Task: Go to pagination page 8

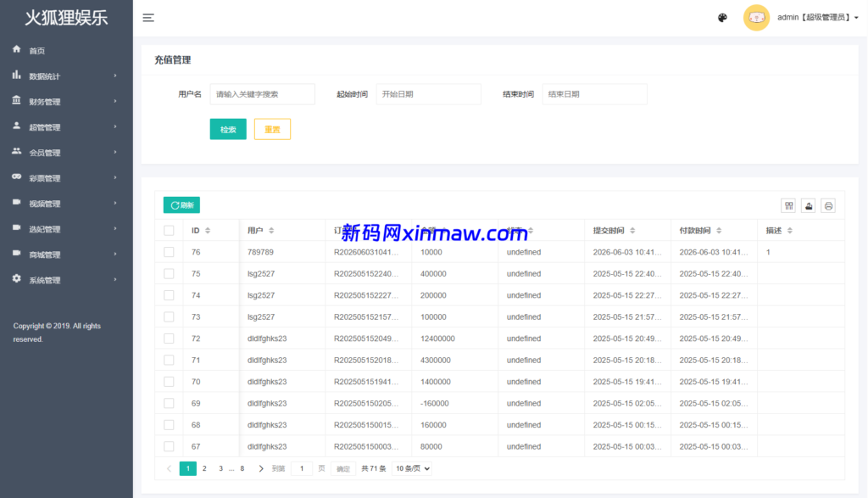Action: coord(242,468)
